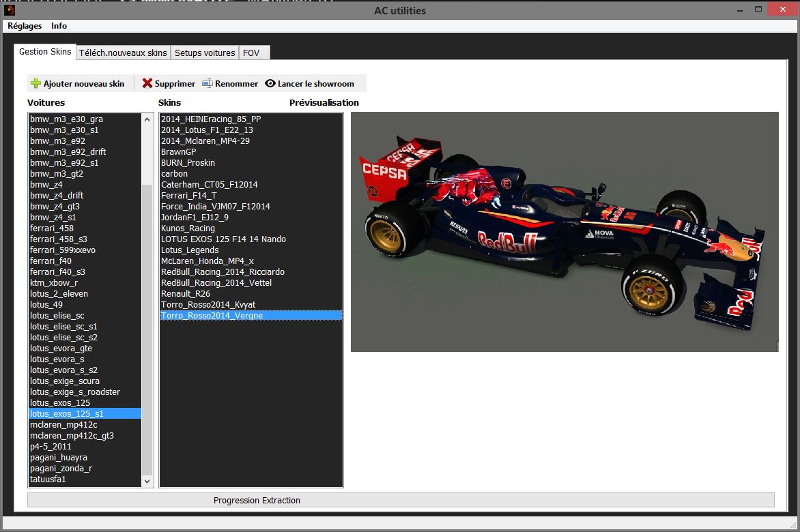800x532 pixels.
Task: Select RedBull_Racing_2014_Ricciardo skin
Action: click(x=251, y=272)
